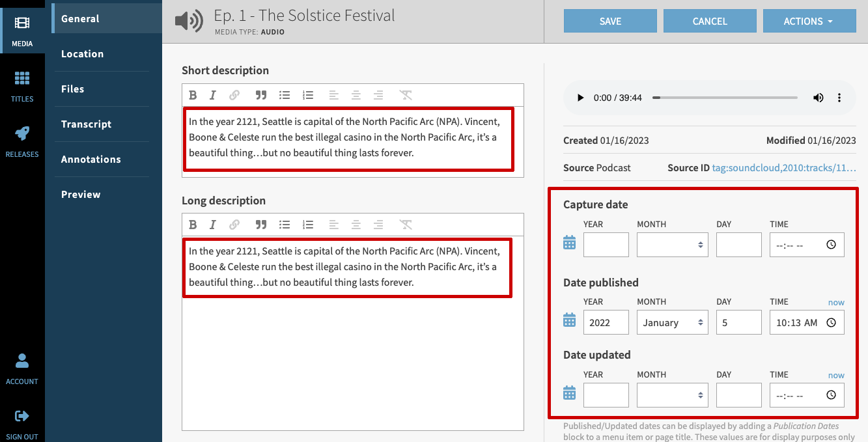Screen dimensions: 868x442
Task: Click the Year field under Date updated
Action: (x=606, y=394)
